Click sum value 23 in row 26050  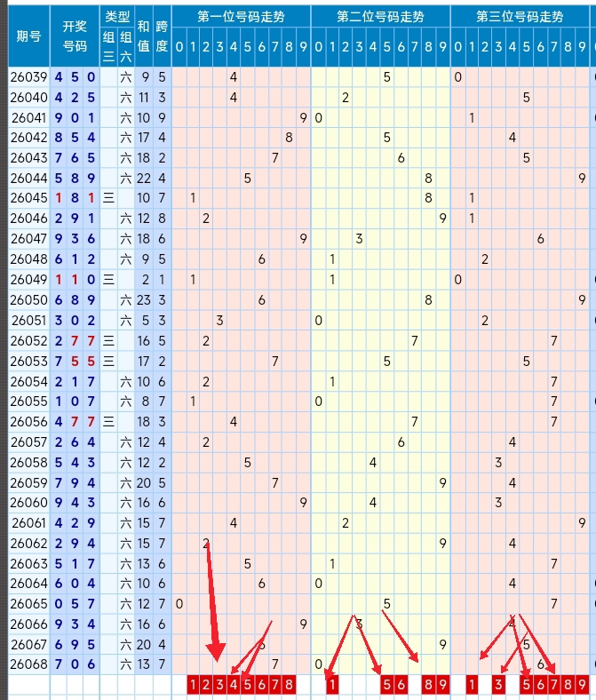143,300
